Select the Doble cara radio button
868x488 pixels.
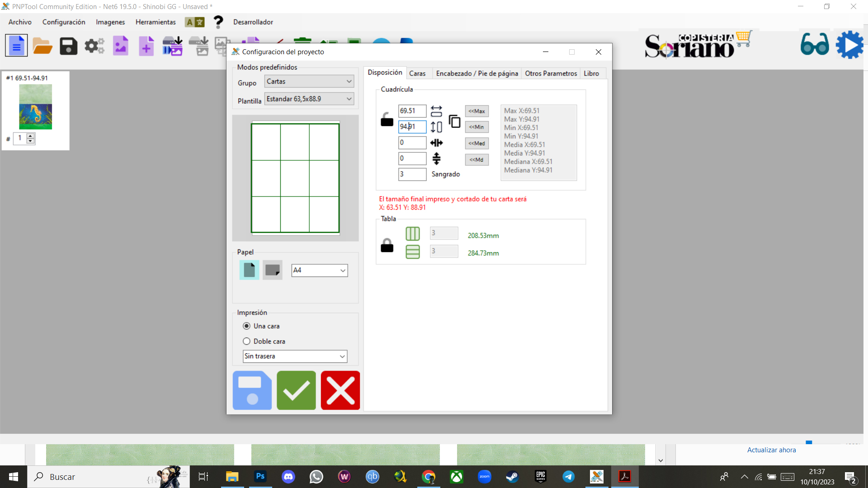(246, 341)
